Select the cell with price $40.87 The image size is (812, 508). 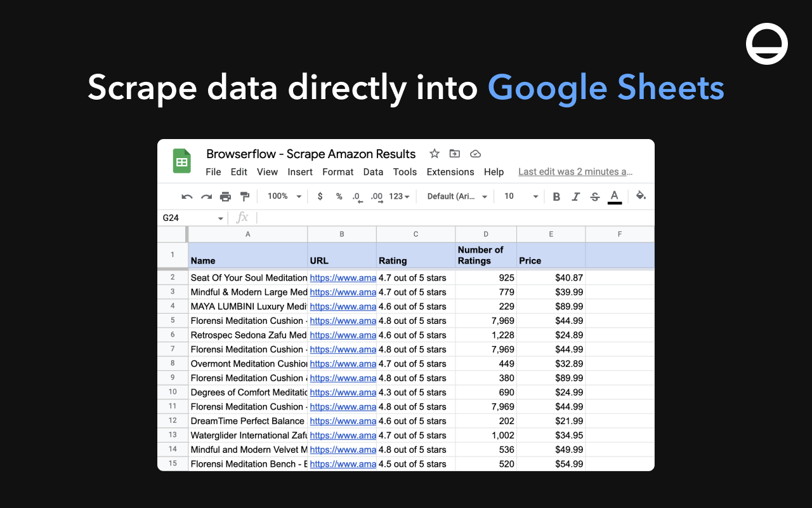[x=551, y=277]
